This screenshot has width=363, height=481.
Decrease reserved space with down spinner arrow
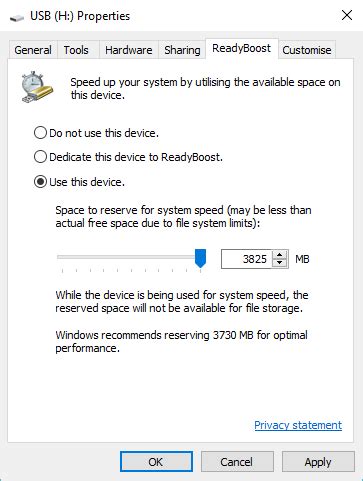[279, 263]
